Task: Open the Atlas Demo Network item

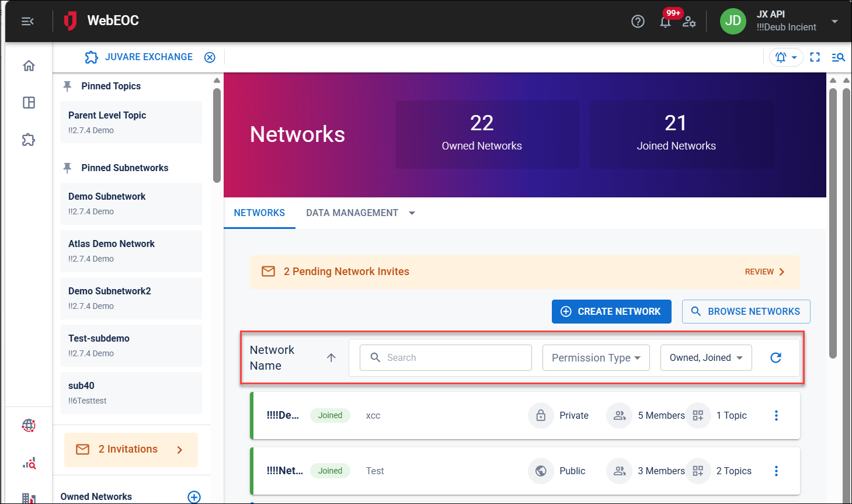Action: pos(131,251)
